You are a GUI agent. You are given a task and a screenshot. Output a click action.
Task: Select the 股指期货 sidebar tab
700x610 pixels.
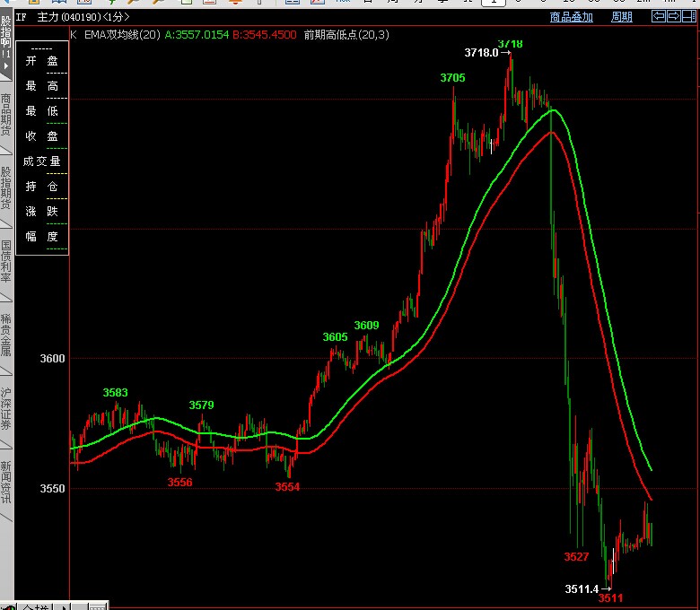pos(6,188)
